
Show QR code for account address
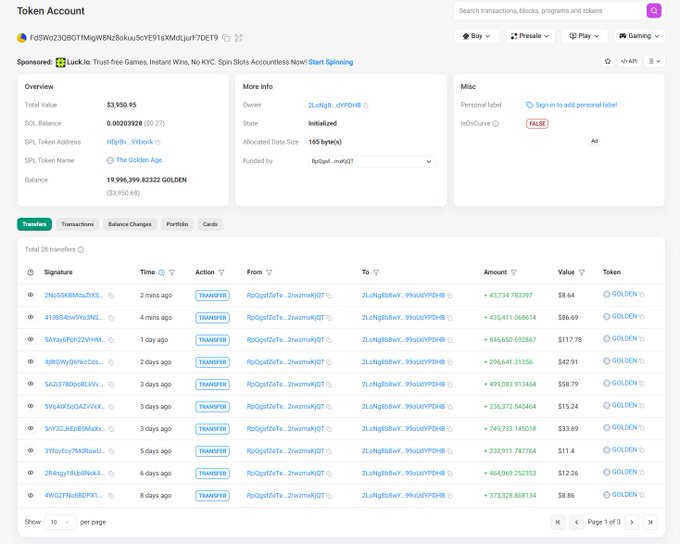coord(238,38)
